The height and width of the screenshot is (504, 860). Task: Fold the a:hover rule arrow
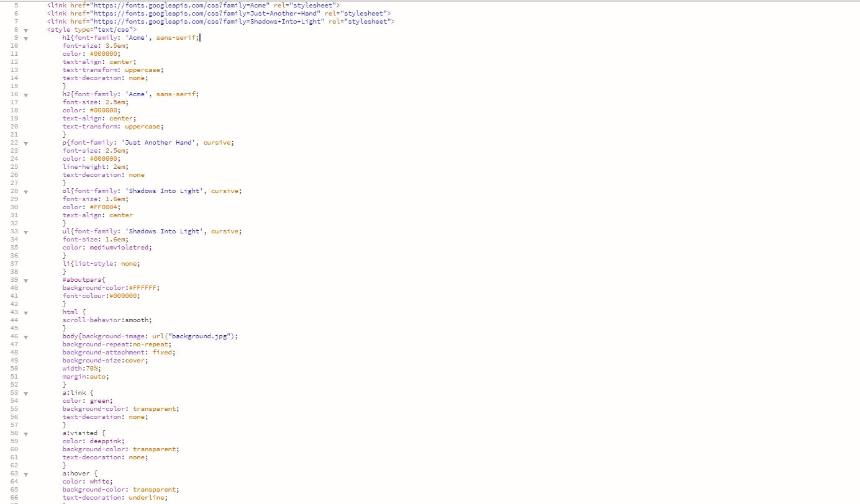pyautogui.click(x=26, y=474)
